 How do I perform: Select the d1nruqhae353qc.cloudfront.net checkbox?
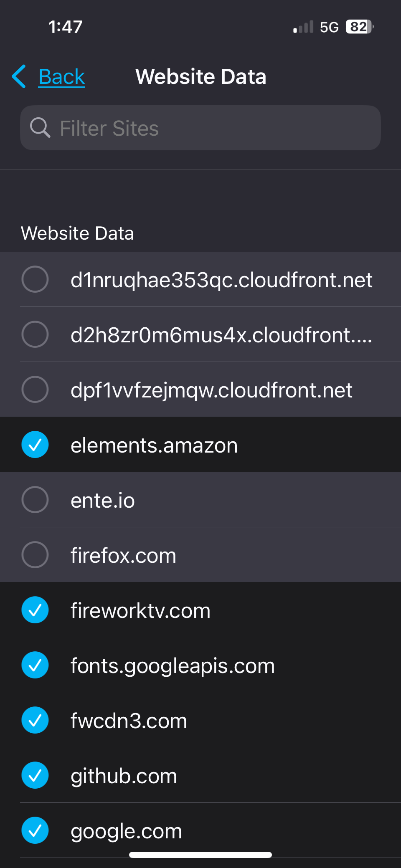coord(35,279)
